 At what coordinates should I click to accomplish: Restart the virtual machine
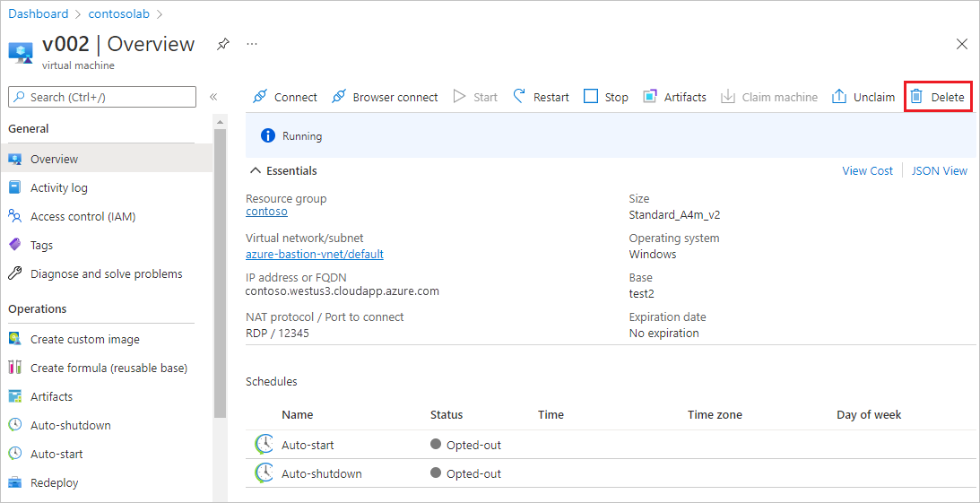click(x=541, y=97)
